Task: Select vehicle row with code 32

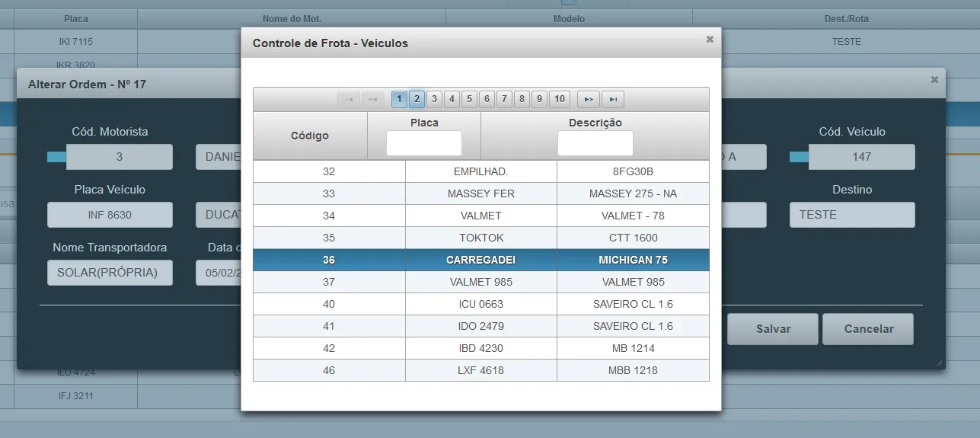Action: pyautogui.click(x=481, y=171)
